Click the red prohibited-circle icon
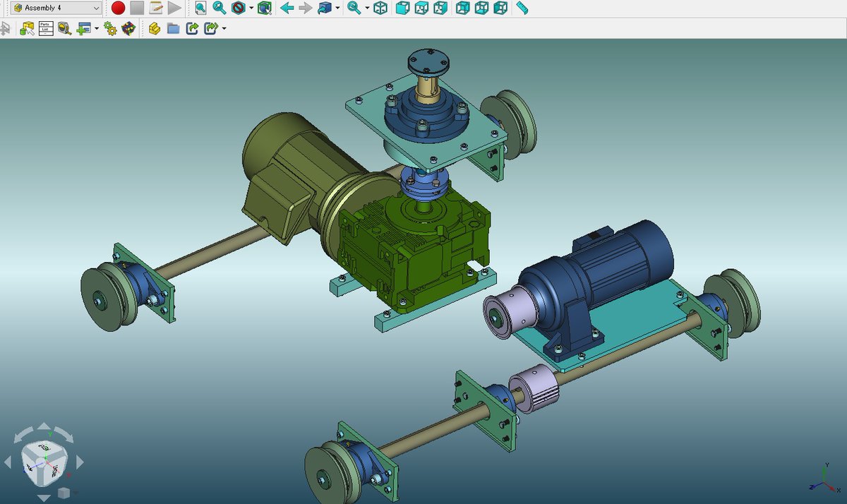 (239, 8)
